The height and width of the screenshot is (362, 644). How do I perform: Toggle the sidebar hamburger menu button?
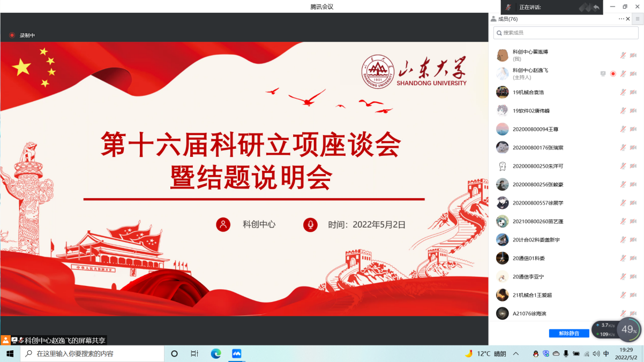pyautogui.click(x=637, y=19)
